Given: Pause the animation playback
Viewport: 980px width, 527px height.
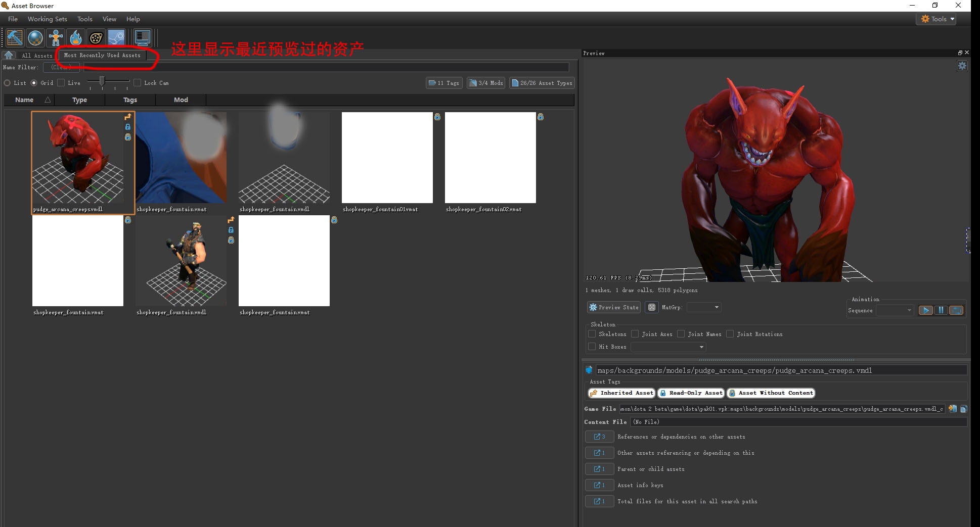Looking at the screenshot, I should [941, 310].
